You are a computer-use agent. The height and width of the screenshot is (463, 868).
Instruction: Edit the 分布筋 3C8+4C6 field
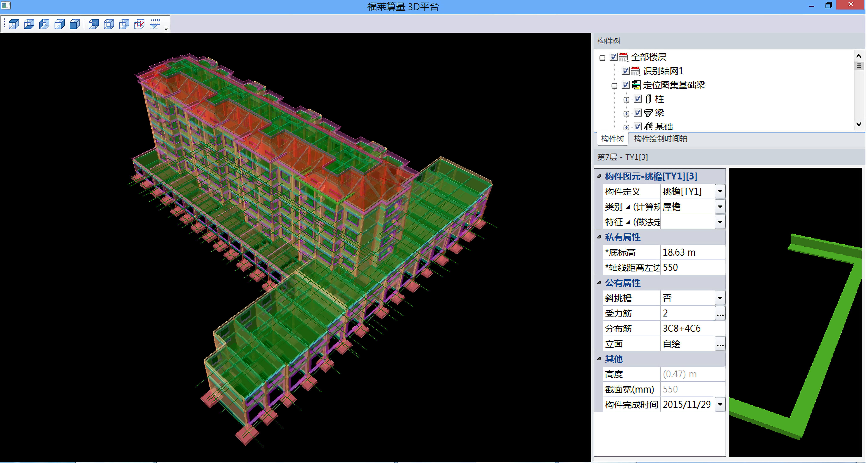pyautogui.click(x=693, y=328)
